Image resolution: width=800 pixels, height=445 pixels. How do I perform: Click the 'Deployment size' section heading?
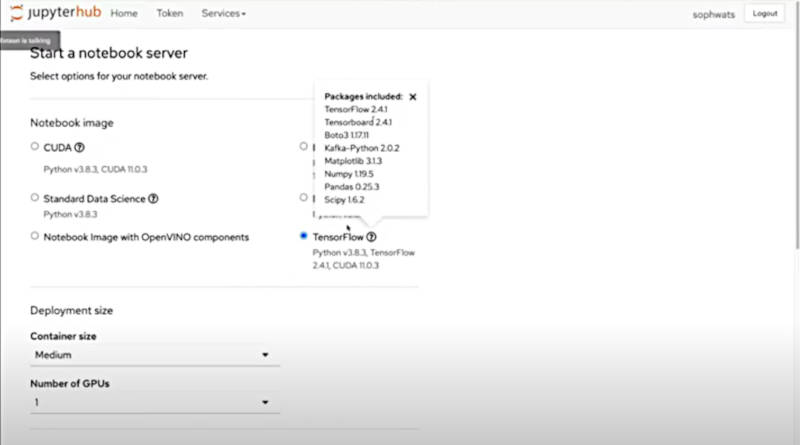71,310
